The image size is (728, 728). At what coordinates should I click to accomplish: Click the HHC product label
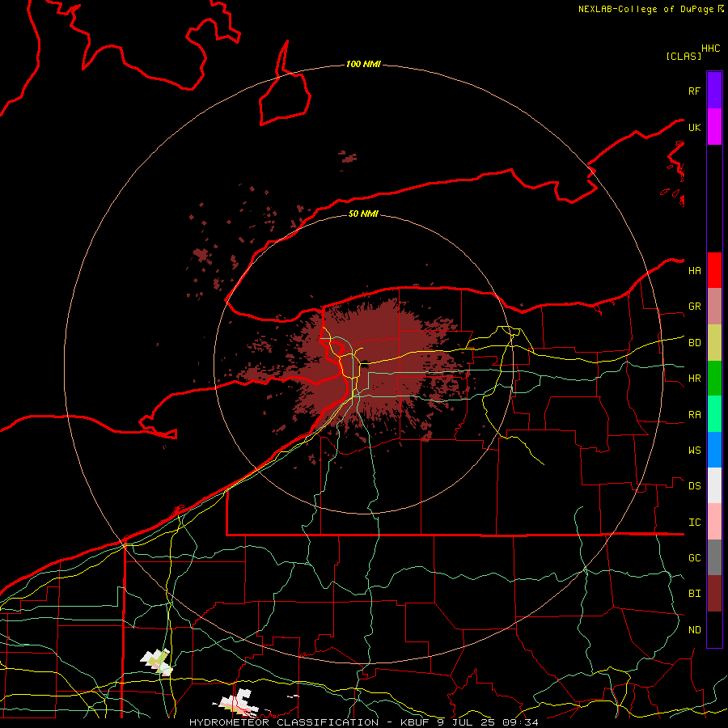pyautogui.click(x=710, y=49)
